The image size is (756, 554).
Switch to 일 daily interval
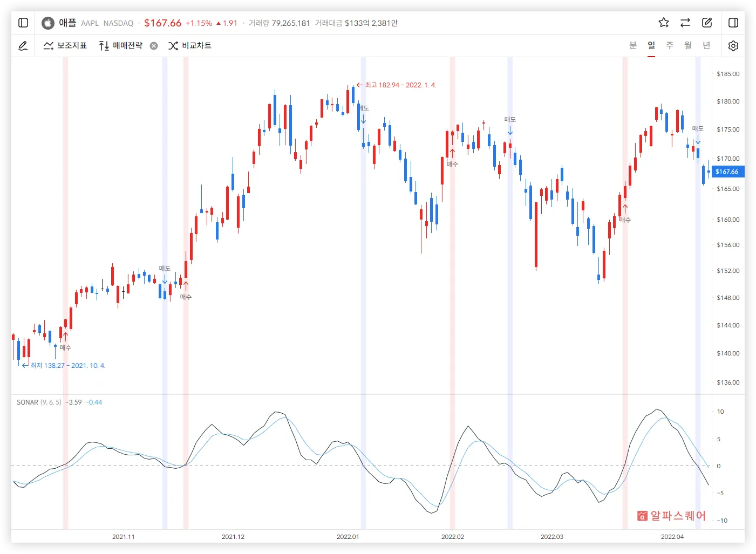pyautogui.click(x=651, y=45)
